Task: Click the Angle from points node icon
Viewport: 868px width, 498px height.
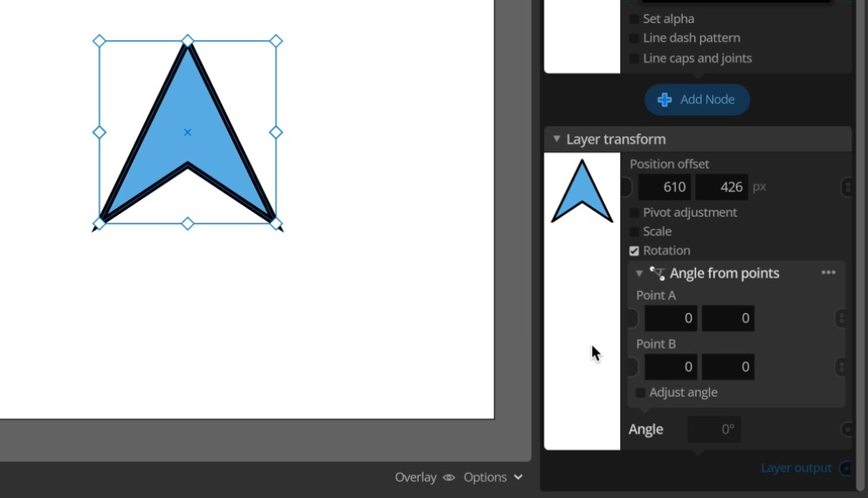Action: tap(657, 273)
